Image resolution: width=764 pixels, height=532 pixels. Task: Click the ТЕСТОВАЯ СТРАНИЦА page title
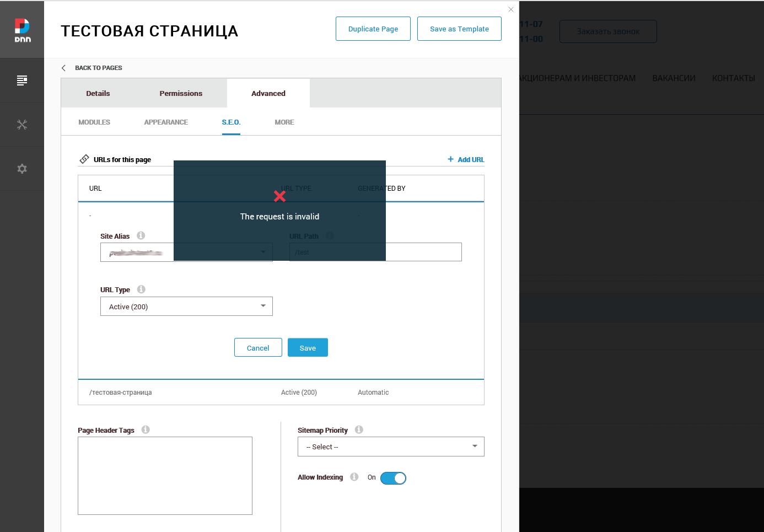(149, 31)
